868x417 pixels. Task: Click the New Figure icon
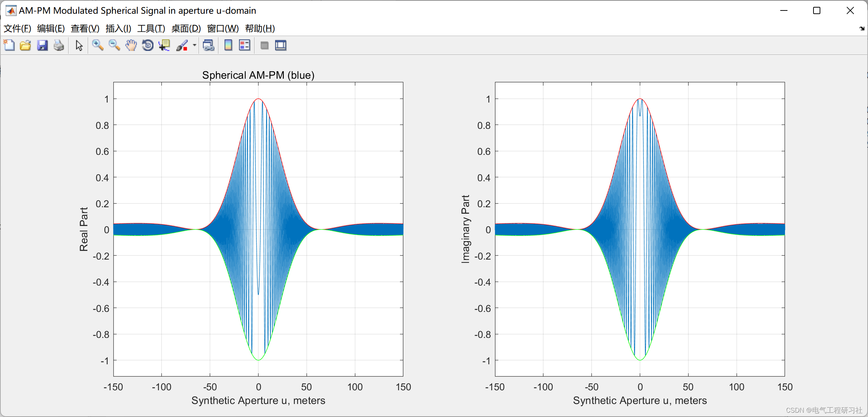pyautogui.click(x=9, y=45)
